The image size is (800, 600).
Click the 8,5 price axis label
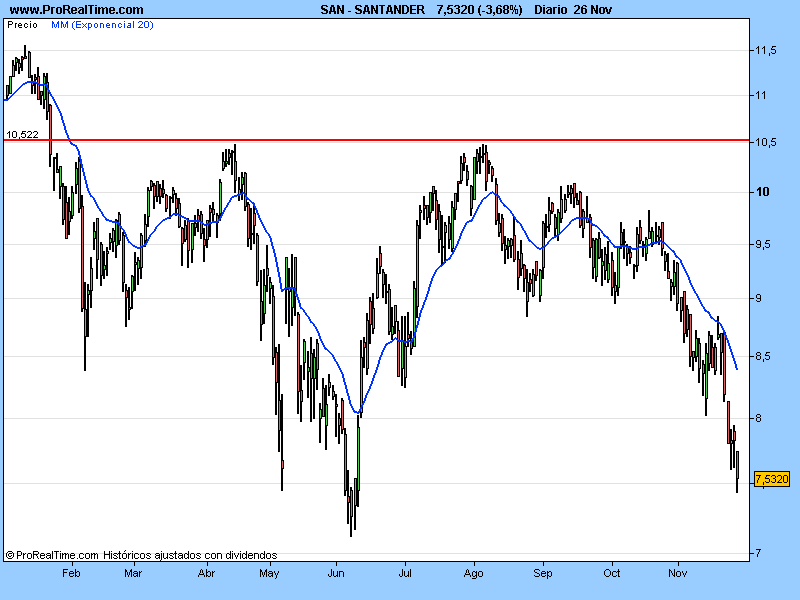(x=763, y=356)
